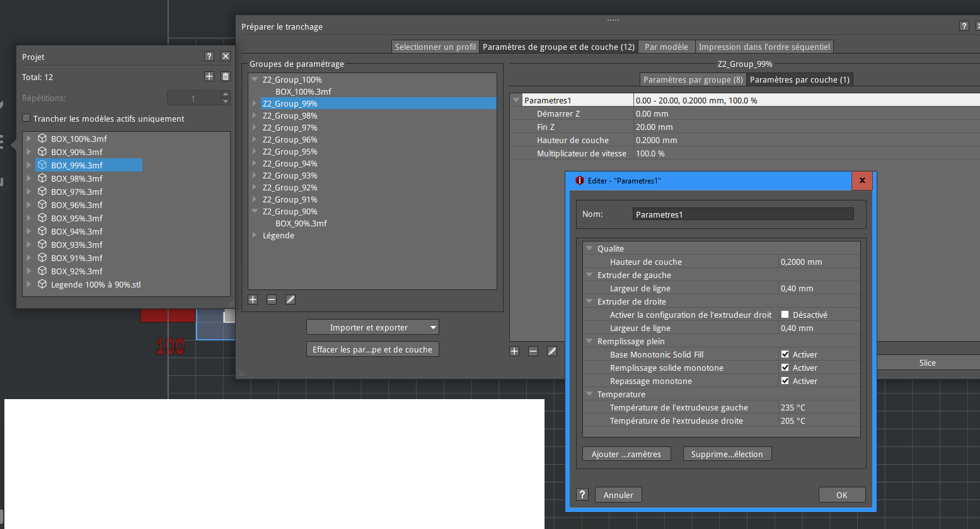Uncheck Base Monotonic Solid Fill
The height and width of the screenshot is (529, 980).
click(x=785, y=354)
